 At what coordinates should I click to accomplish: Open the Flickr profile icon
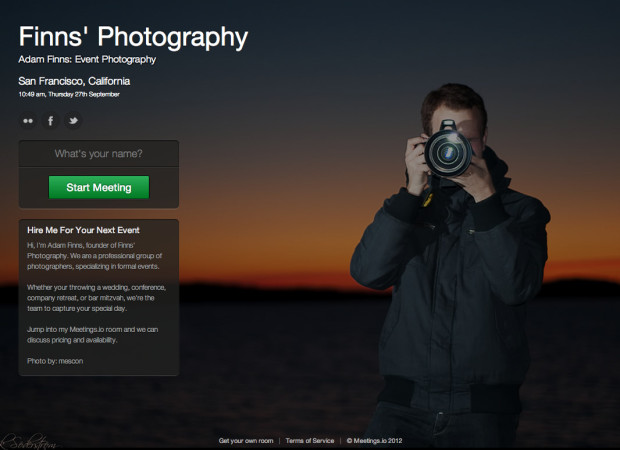(x=28, y=121)
